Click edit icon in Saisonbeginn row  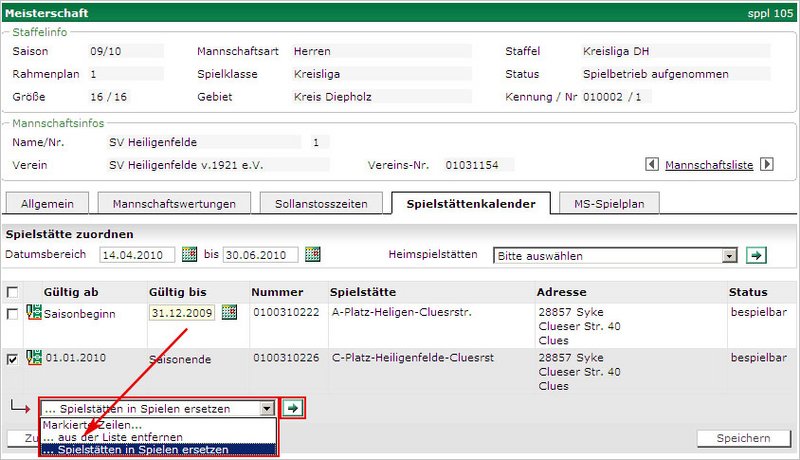pyautogui.click(x=33, y=313)
